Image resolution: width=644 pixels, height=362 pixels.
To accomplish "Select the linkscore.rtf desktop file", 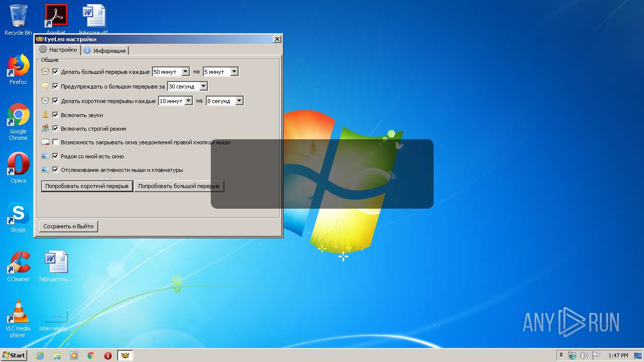I will click(x=94, y=19).
